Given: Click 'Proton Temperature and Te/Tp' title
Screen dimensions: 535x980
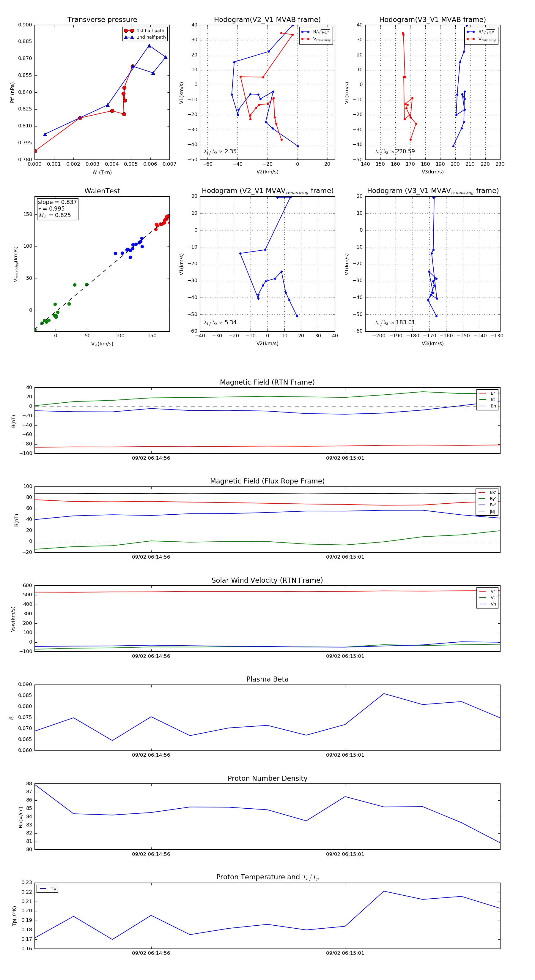Looking at the screenshot, I should pos(267,877).
